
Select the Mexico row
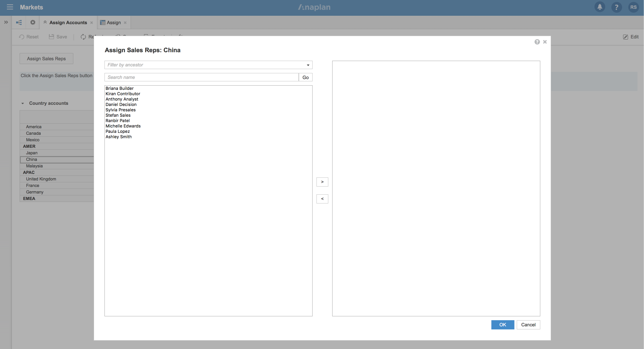tap(57, 140)
